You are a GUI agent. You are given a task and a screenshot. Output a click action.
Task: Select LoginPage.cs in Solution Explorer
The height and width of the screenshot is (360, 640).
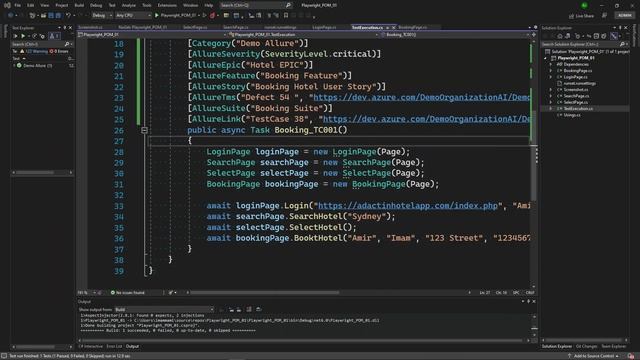[x=576, y=77]
